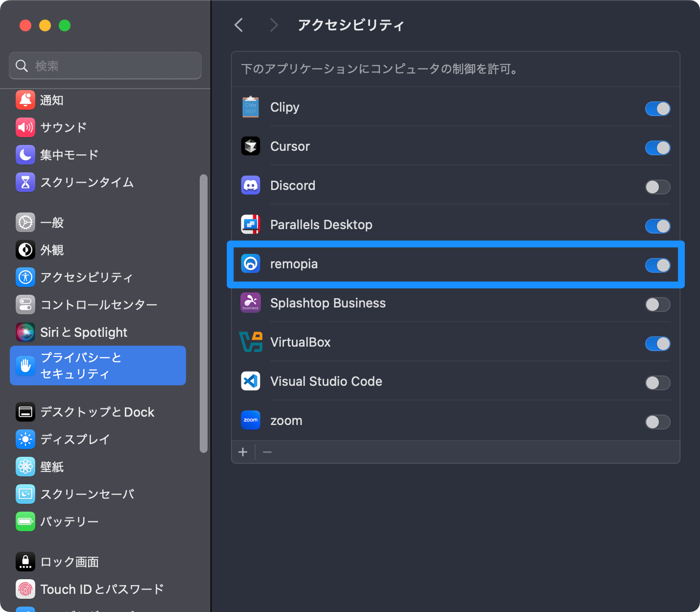Switch off Parallels Desktop toggle
Viewport: 700px width, 612px height.
(x=657, y=226)
